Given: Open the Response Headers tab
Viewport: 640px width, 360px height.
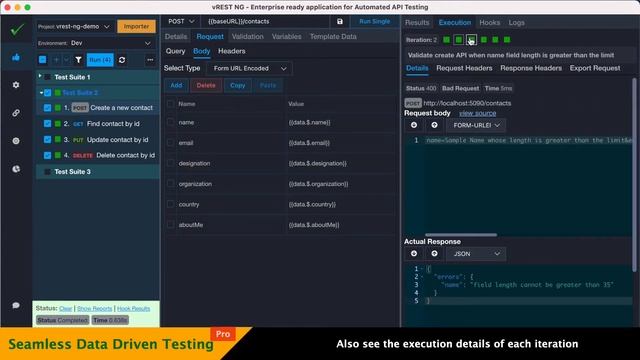Looking at the screenshot, I should pos(531,68).
